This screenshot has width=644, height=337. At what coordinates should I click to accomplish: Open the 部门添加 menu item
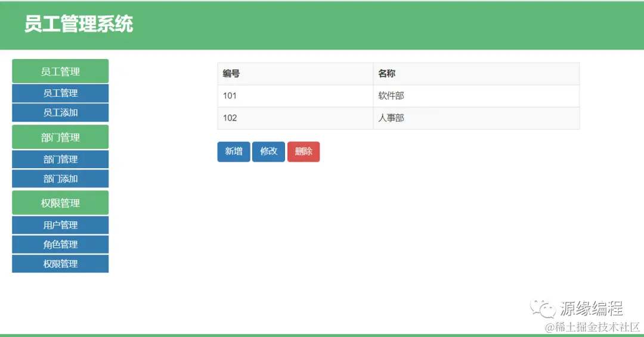click(x=60, y=179)
